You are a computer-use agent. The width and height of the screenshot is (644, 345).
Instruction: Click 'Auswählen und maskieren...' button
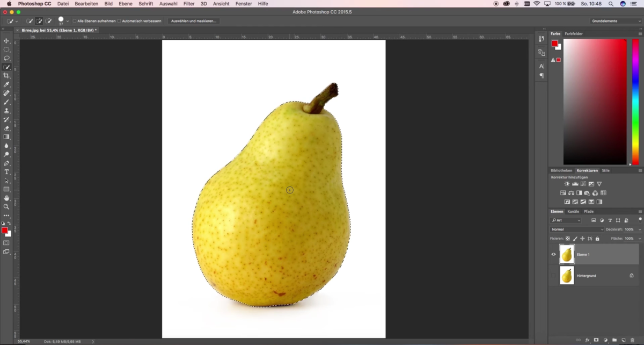[193, 21]
